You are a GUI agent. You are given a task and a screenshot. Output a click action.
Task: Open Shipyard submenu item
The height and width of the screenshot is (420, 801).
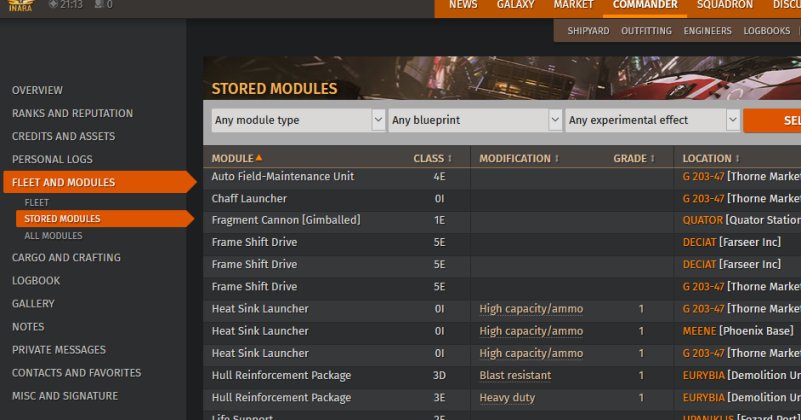click(588, 31)
